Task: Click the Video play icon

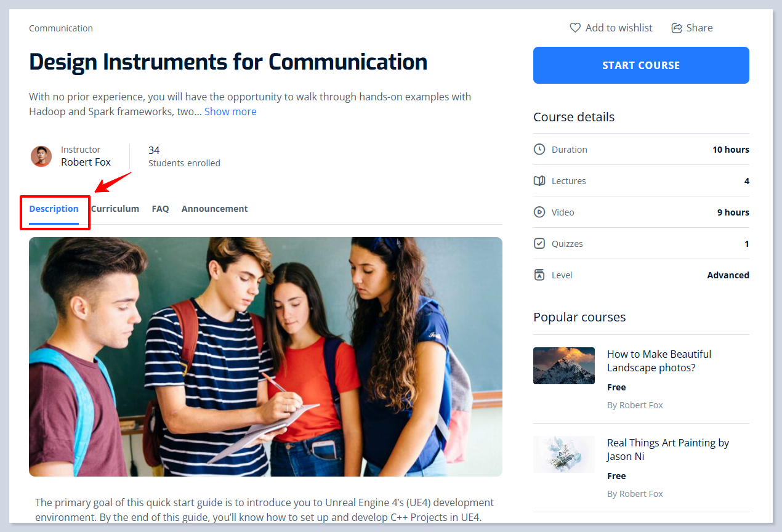Action: click(x=539, y=212)
